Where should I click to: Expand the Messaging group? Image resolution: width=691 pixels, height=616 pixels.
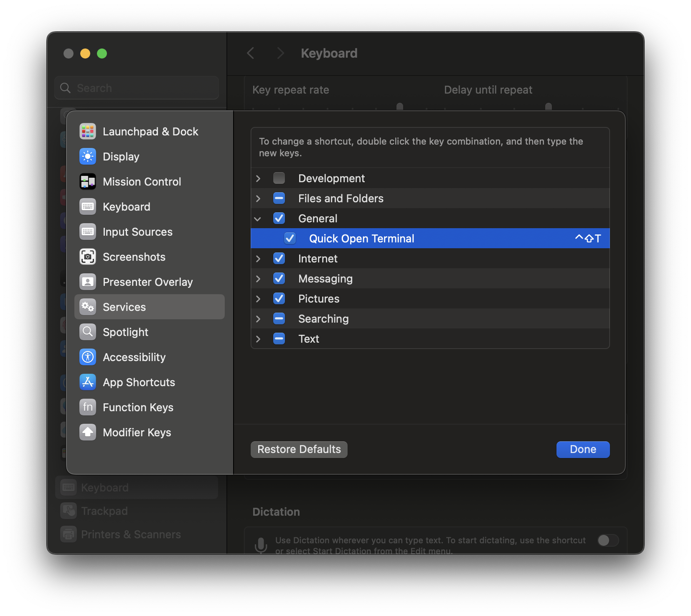point(258,279)
